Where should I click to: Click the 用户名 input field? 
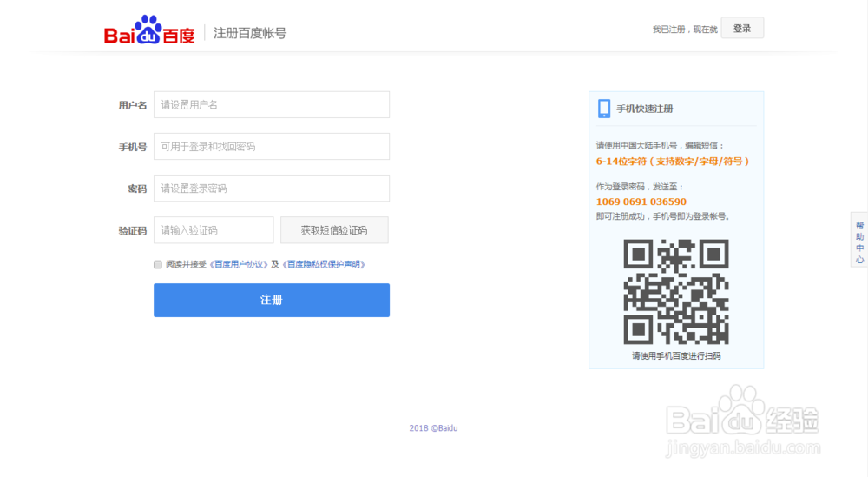point(272,105)
